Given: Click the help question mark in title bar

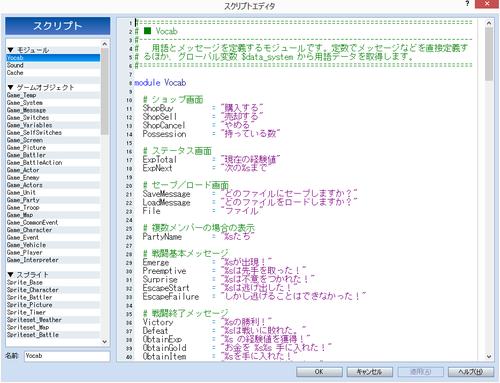Looking at the screenshot, I should [467, 3].
